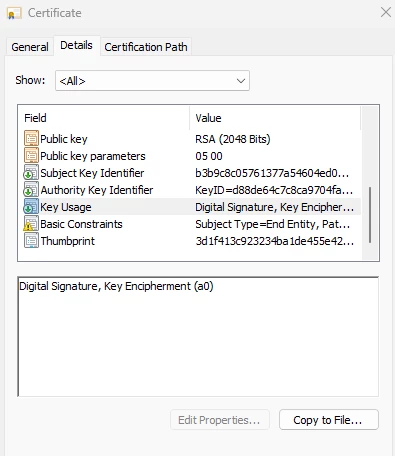Click the Subject Key Identifier extension icon
Screen dimensions: 395x456
click(31, 172)
